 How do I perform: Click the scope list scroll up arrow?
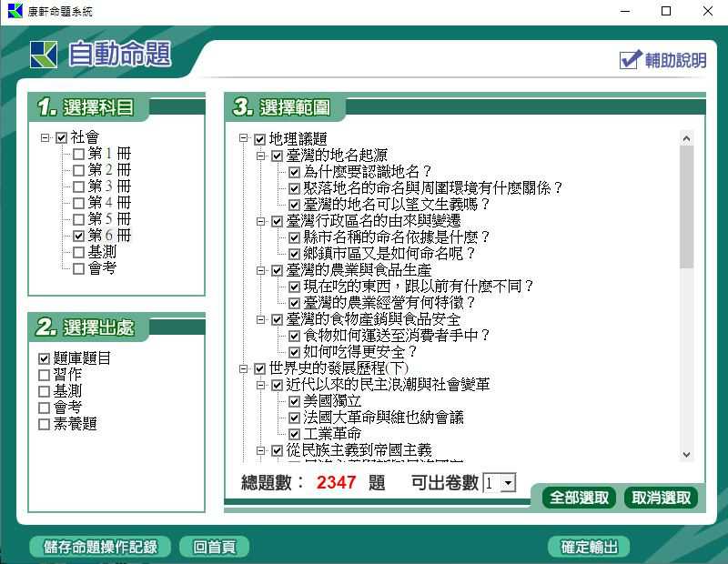(x=687, y=138)
